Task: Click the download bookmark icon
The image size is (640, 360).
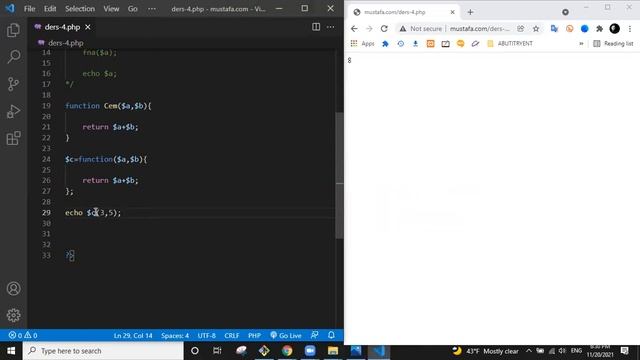Action: click(x=415, y=44)
